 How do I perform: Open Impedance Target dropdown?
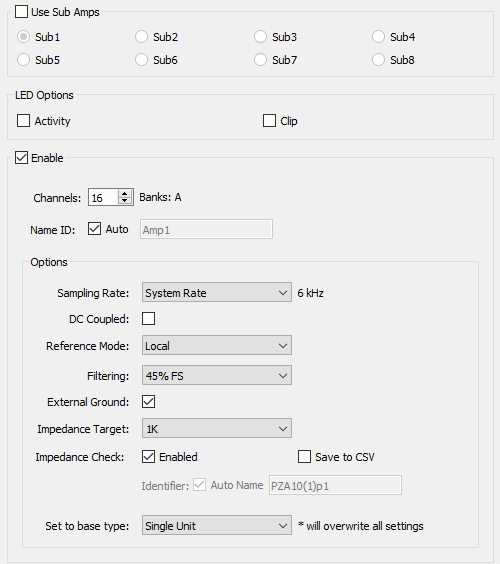217,428
